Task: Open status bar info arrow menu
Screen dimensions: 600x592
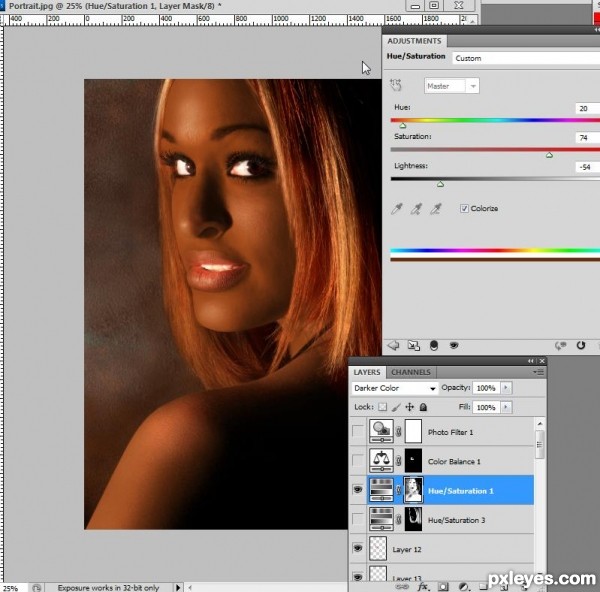Action: (178, 587)
